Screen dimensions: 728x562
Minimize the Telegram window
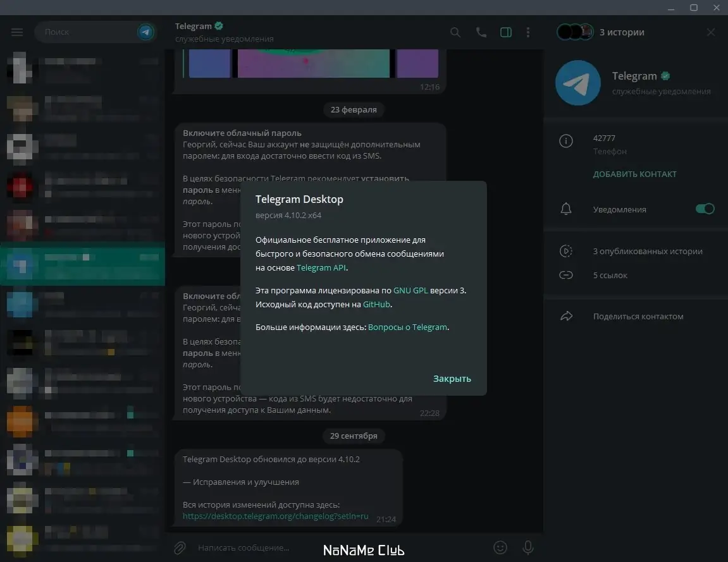coord(671,8)
